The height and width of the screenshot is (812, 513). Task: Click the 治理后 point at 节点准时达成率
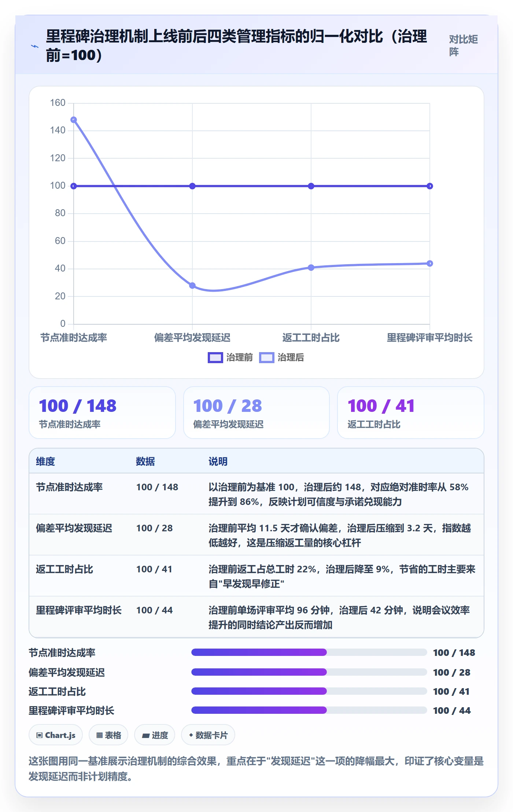click(x=74, y=120)
